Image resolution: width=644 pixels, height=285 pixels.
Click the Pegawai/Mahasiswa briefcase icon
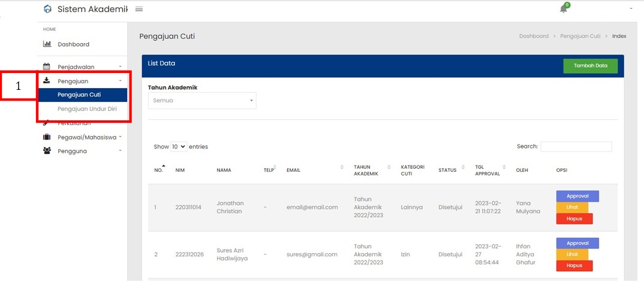point(47,137)
